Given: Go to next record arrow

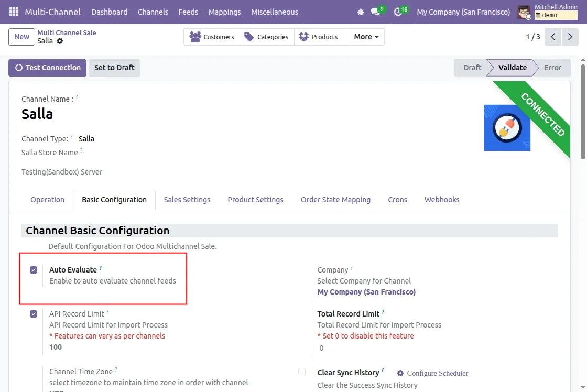Looking at the screenshot, I should coord(570,37).
